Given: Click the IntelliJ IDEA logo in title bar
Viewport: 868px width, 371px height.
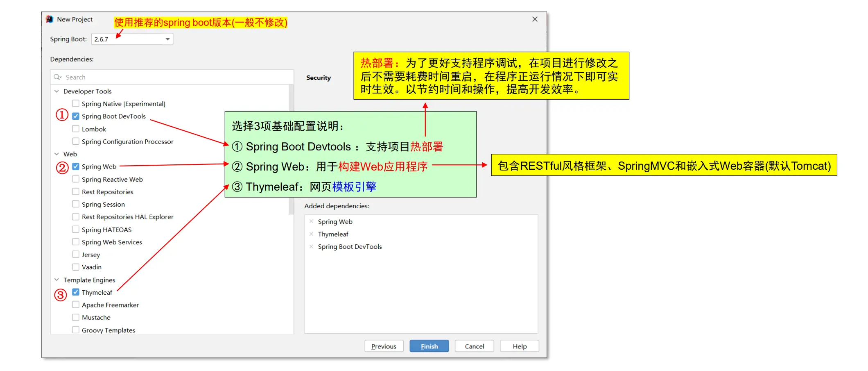Looking at the screenshot, I should click(50, 19).
